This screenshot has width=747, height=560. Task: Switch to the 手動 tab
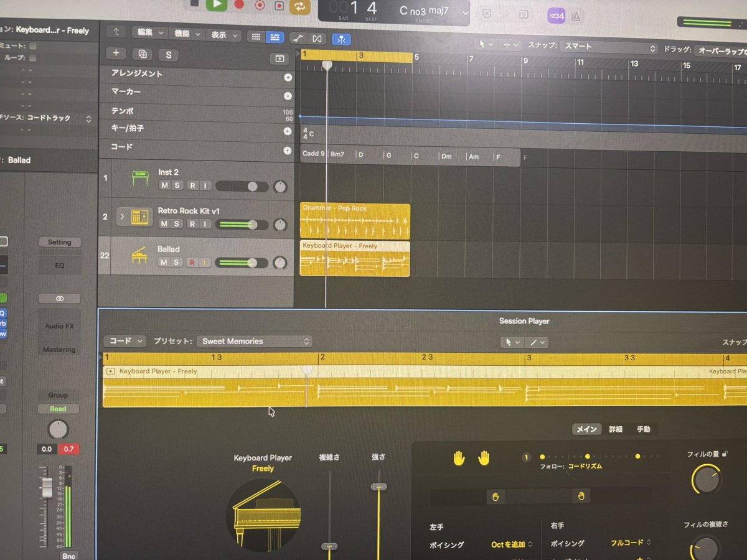pos(643,429)
